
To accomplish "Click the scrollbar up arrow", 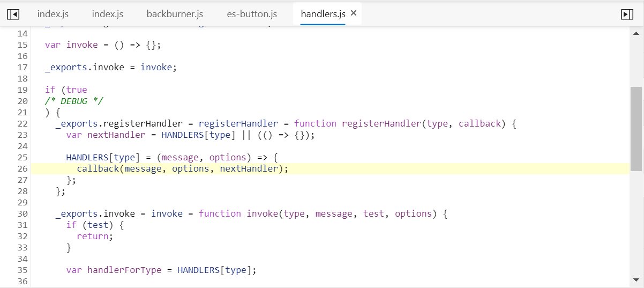I will pyautogui.click(x=636, y=33).
